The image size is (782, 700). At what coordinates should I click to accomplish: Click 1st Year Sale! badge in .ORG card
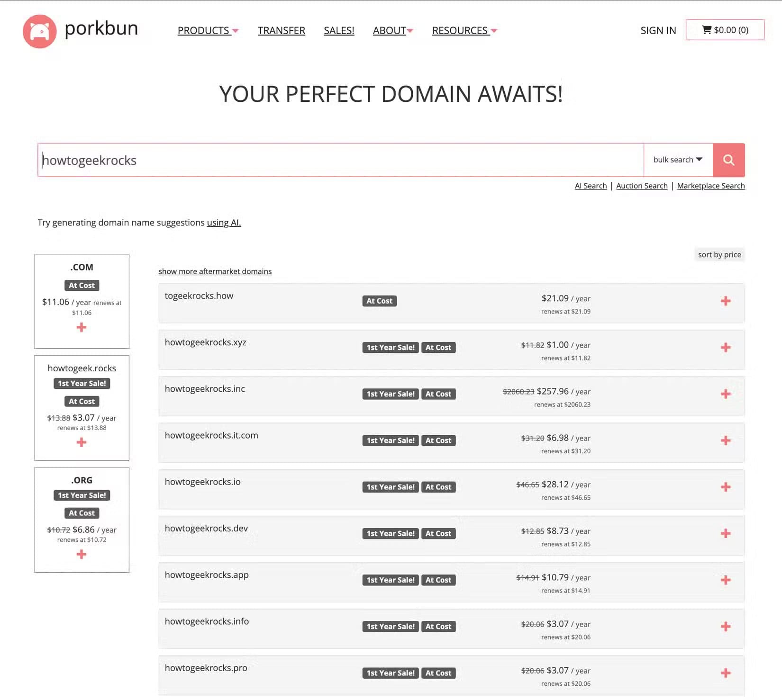[x=82, y=495]
